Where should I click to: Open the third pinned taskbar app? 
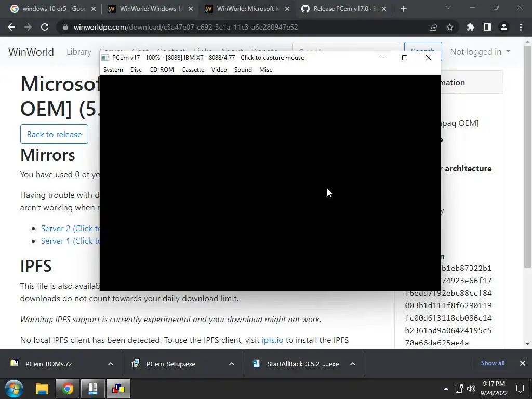(92, 389)
